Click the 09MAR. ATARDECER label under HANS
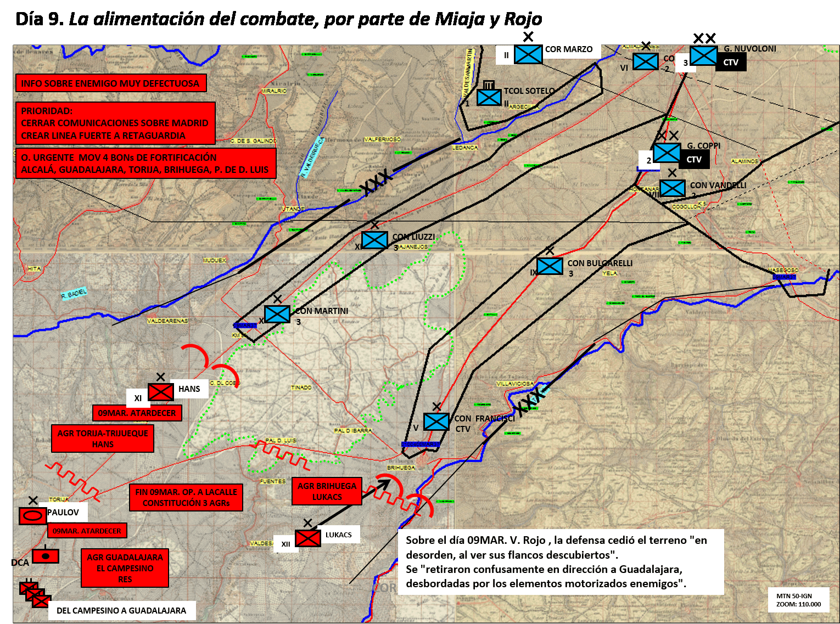Viewport: 840px width, 624px height. pos(137,413)
